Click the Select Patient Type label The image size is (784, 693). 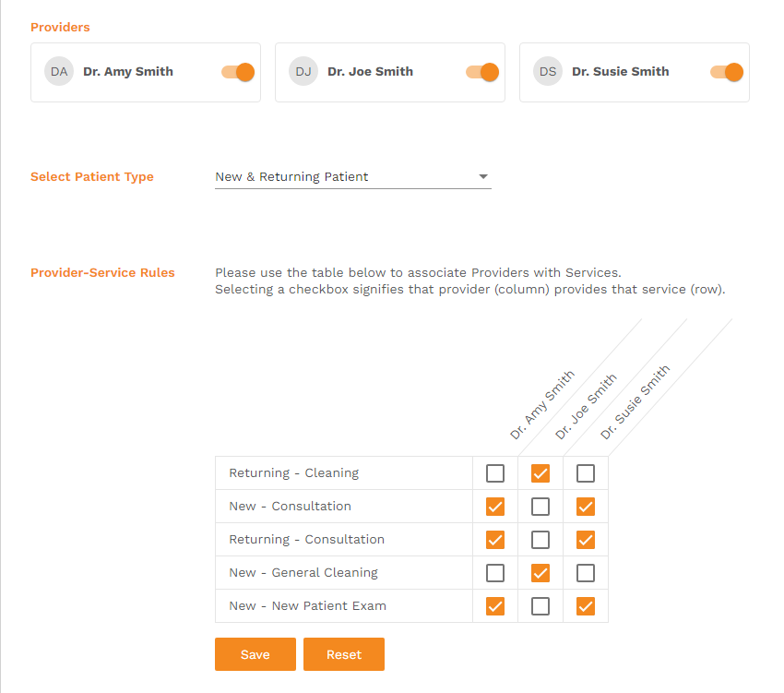92,176
